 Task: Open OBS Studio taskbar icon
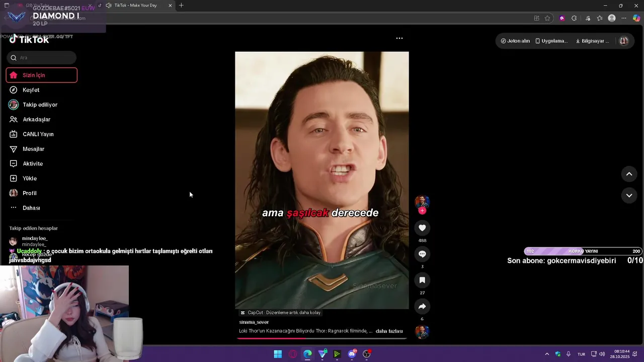[x=367, y=354]
